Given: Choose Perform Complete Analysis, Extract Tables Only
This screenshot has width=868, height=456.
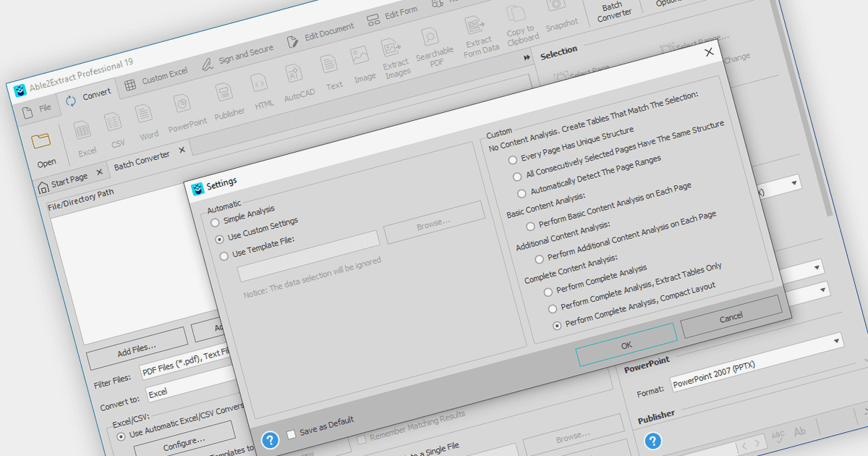Looking at the screenshot, I should 552,309.
